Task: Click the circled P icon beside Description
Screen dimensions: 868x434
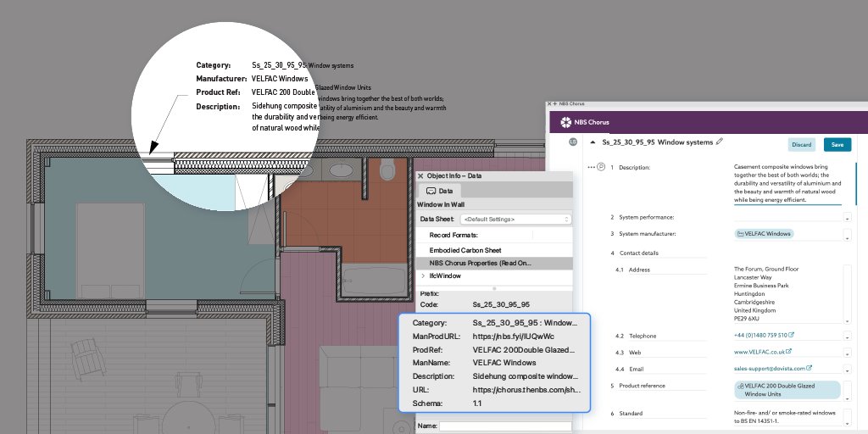Action: coord(601,167)
